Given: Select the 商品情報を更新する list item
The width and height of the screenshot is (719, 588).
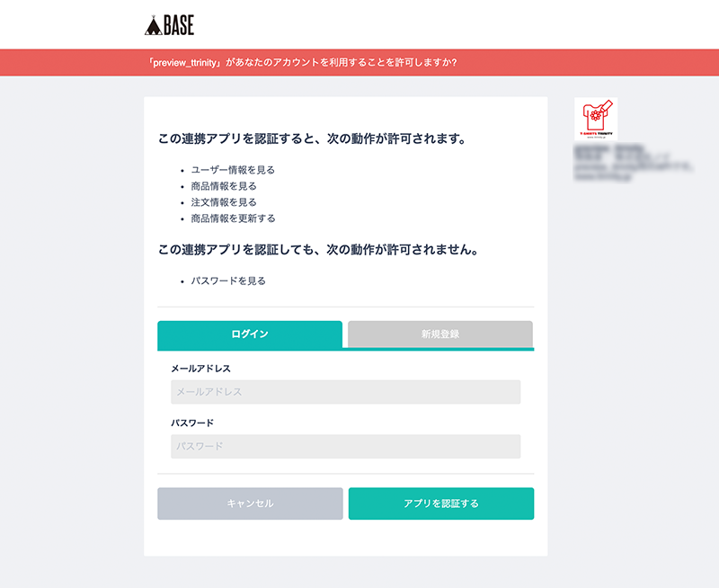Looking at the screenshot, I should pyautogui.click(x=233, y=218).
